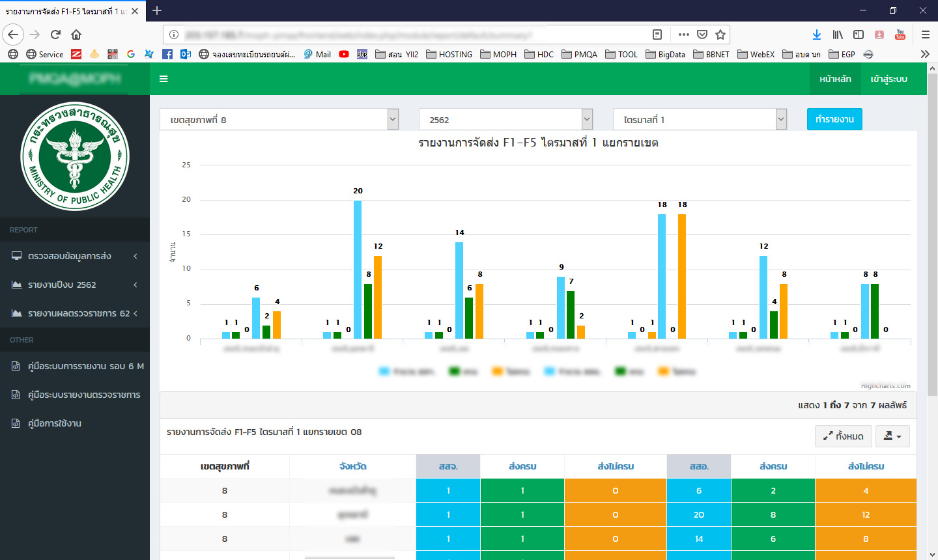
Task: Toggle reader view icon in address bar
Action: (657, 35)
